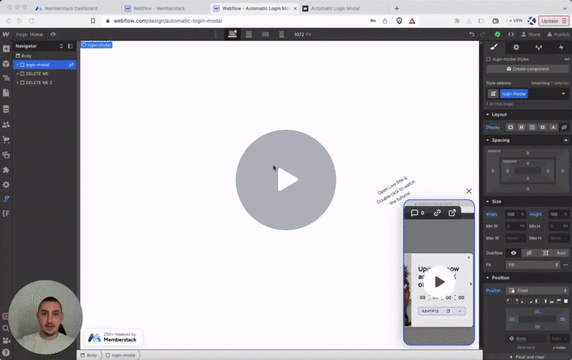Switch to the Interactions lightning tab

(561, 47)
